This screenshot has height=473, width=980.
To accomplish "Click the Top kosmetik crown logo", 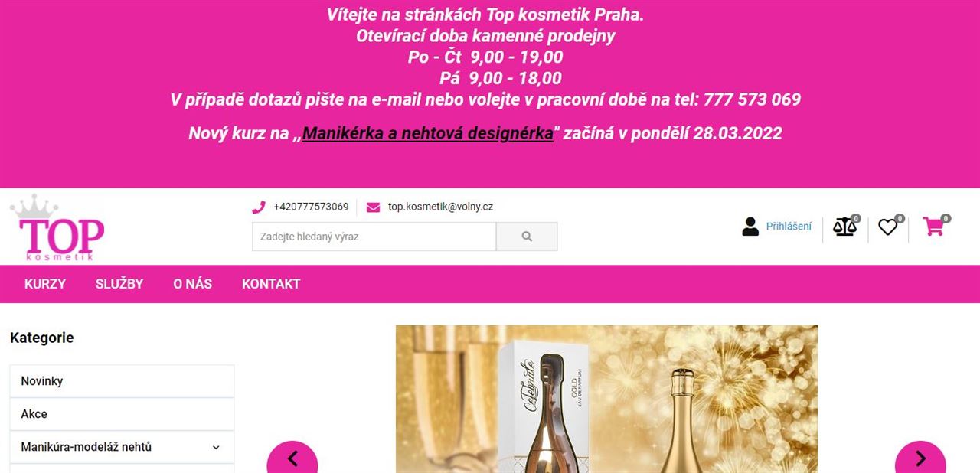I will (57, 227).
